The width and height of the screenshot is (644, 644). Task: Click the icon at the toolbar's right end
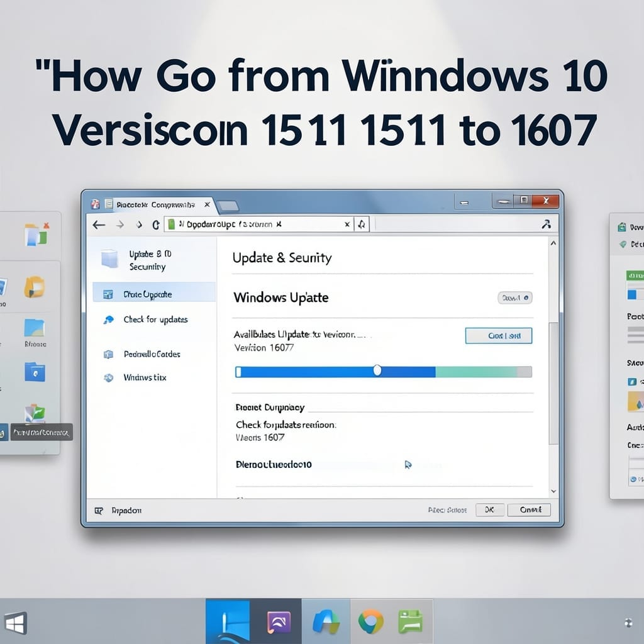coord(547,225)
